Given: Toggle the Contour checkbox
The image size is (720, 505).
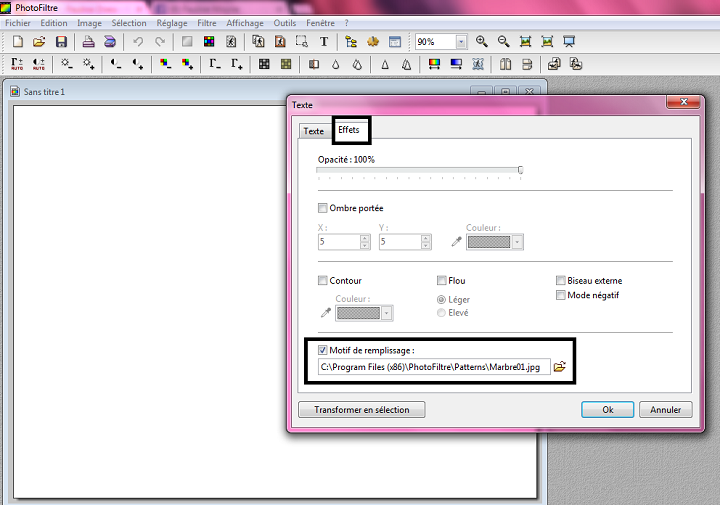Looking at the screenshot, I should pos(322,281).
